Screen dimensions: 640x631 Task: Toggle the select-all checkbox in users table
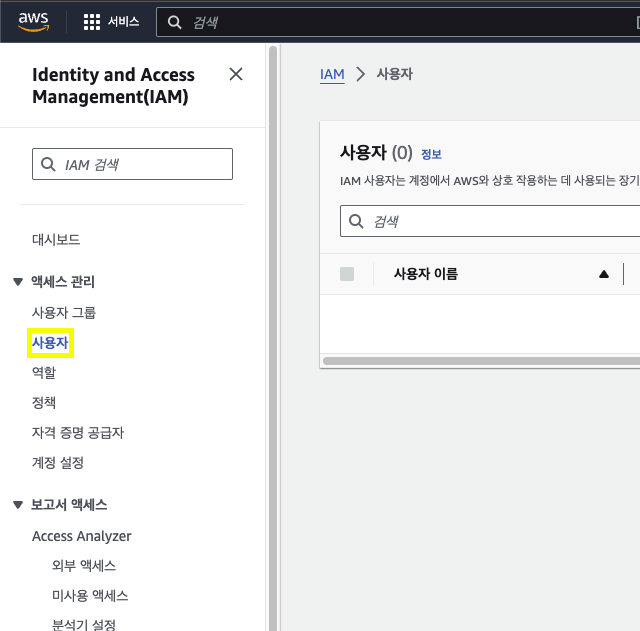pyautogui.click(x=347, y=274)
